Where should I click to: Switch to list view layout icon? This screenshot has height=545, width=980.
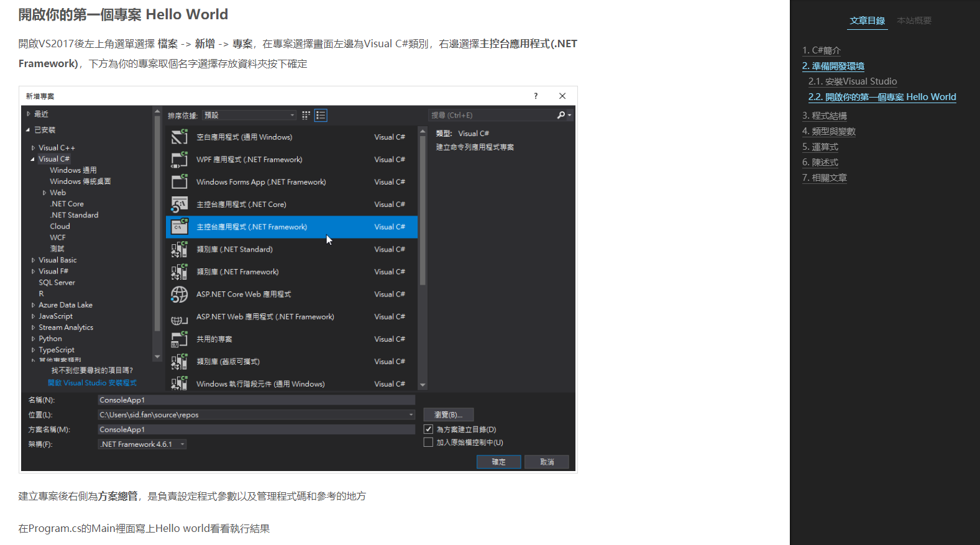click(x=321, y=116)
